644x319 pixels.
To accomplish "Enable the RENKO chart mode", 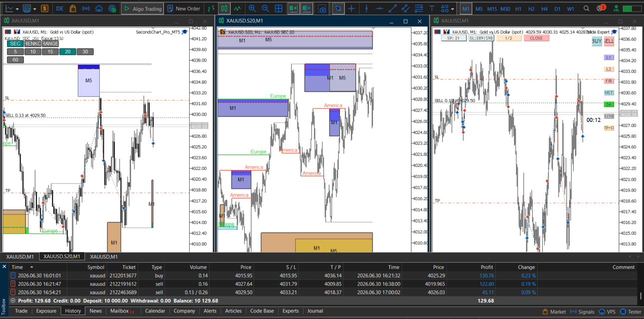I will [32, 43].
